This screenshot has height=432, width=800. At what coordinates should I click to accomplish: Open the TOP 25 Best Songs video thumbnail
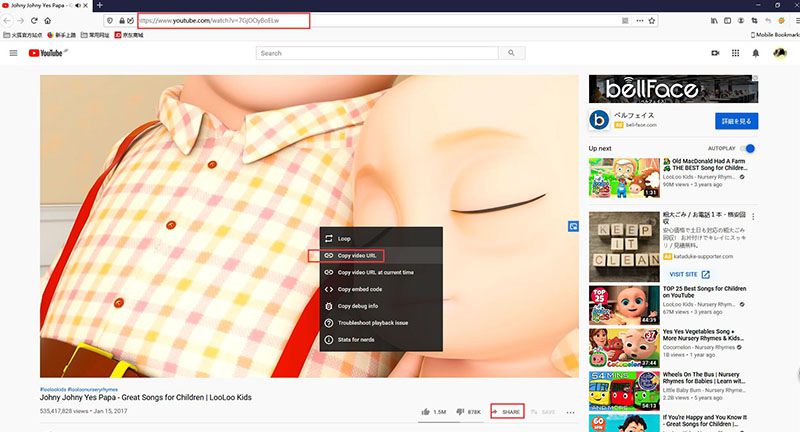click(624, 305)
